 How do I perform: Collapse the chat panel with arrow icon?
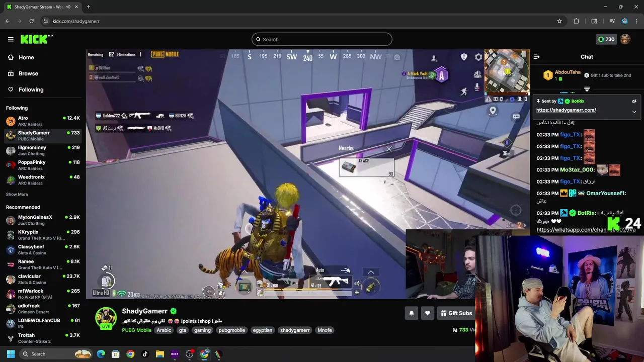536,57
